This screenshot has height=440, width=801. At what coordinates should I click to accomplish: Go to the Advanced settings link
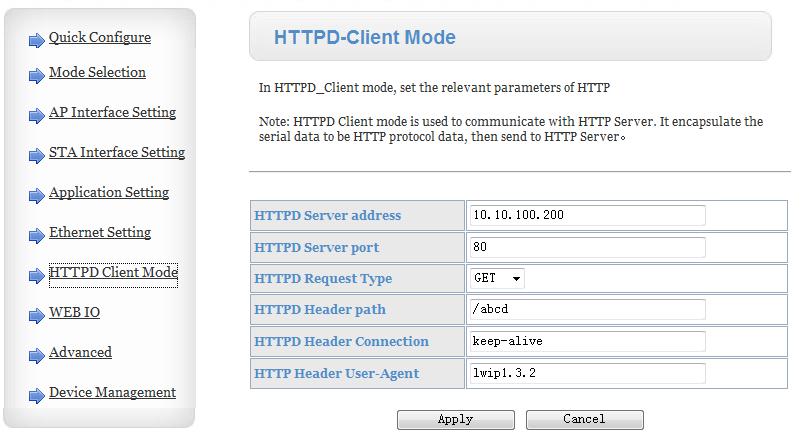pos(80,352)
